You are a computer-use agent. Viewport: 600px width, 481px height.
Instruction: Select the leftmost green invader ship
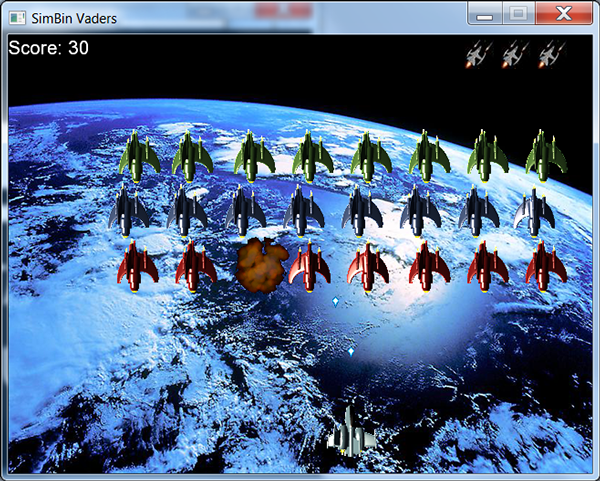click(140, 156)
